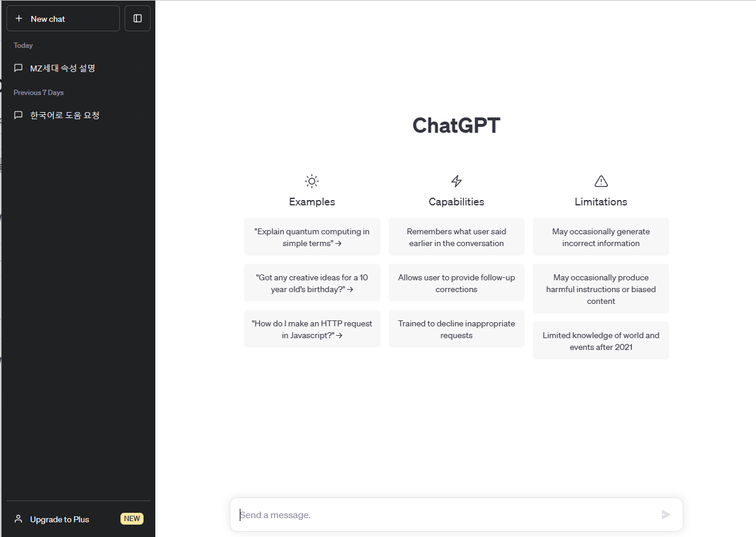
Task: Click "May occasionally generate incorrect information" card
Action: [601, 237]
